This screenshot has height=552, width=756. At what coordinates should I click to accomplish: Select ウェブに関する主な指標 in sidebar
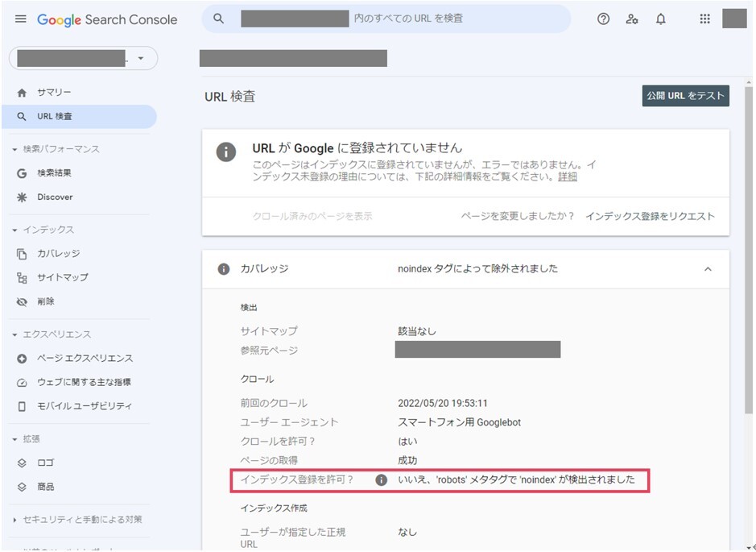click(84, 382)
